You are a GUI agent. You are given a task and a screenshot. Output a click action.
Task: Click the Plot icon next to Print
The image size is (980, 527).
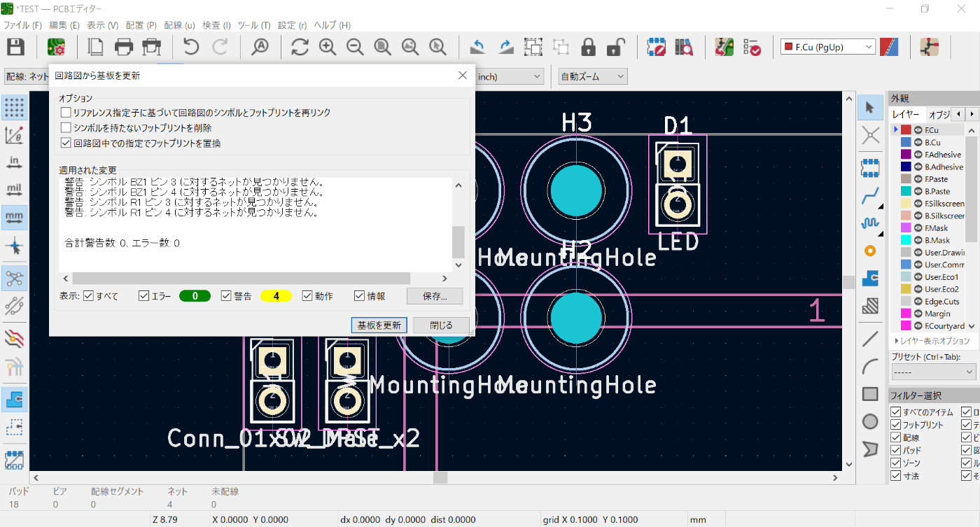click(151, 47)
